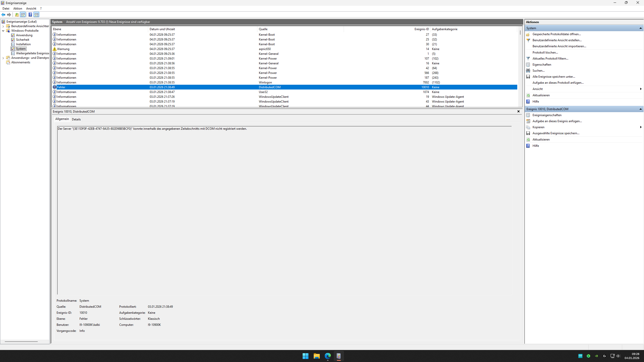This screenshot has height=362, width=644.
Task: Click 'Protokoll löschen...' action link
Action: [x=545, y=53]
